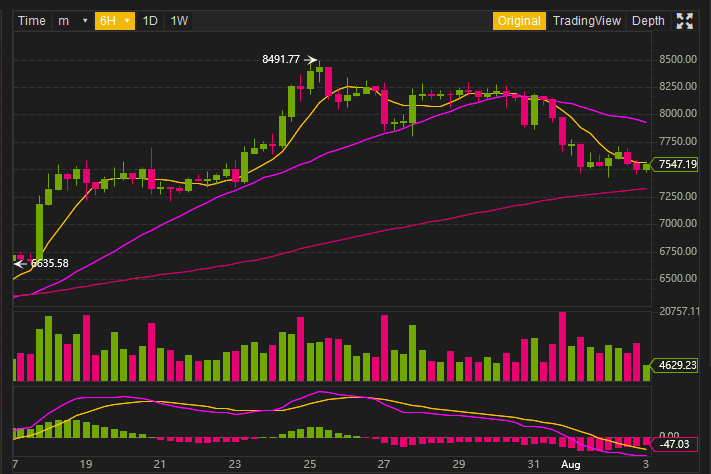The width and height of the screenshot is (711, 474).
Task: Click the 25 date axis label
Action: (310, 464)
